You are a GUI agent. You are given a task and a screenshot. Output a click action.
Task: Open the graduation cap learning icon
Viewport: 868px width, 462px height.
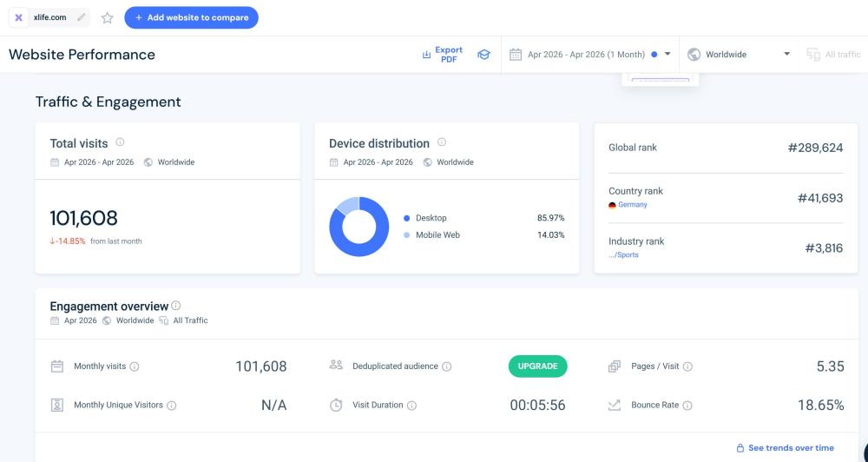click(483, 55)
